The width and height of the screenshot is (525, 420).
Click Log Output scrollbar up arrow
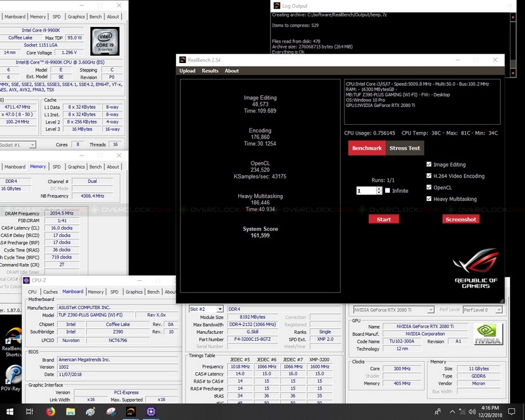513,17
